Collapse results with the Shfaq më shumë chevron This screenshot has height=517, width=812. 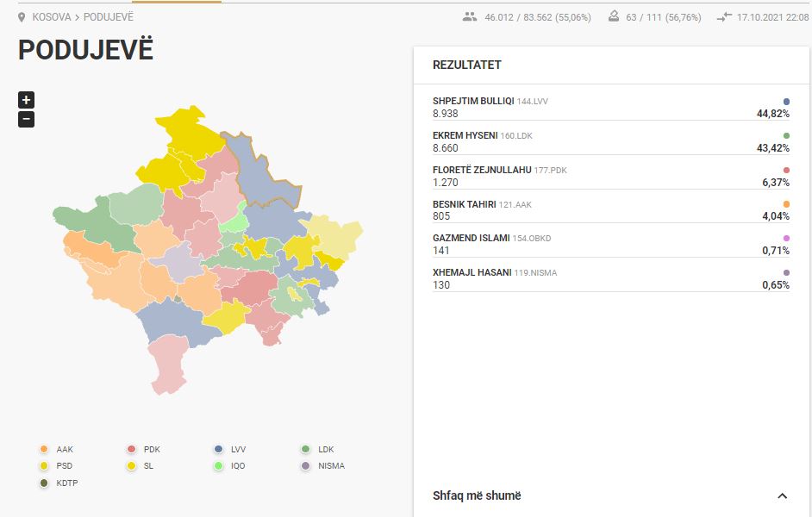coord(782,495)
